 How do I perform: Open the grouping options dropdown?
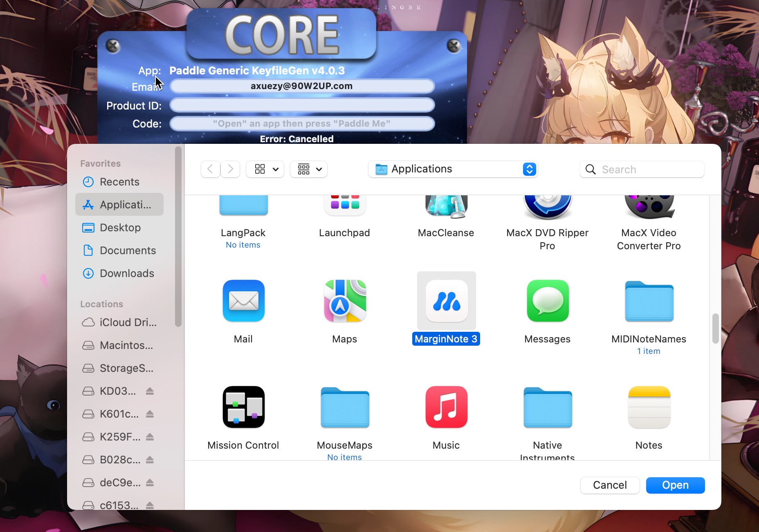[x=309, y=169]
